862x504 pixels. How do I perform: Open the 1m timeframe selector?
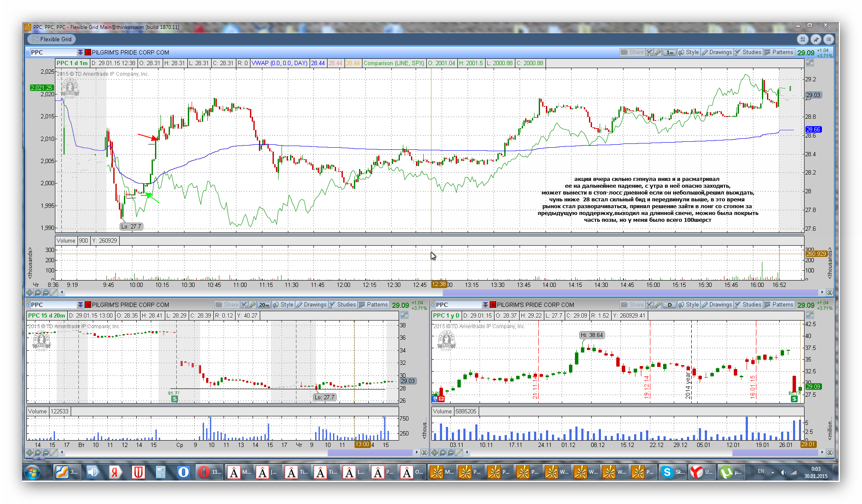(669, 52)
